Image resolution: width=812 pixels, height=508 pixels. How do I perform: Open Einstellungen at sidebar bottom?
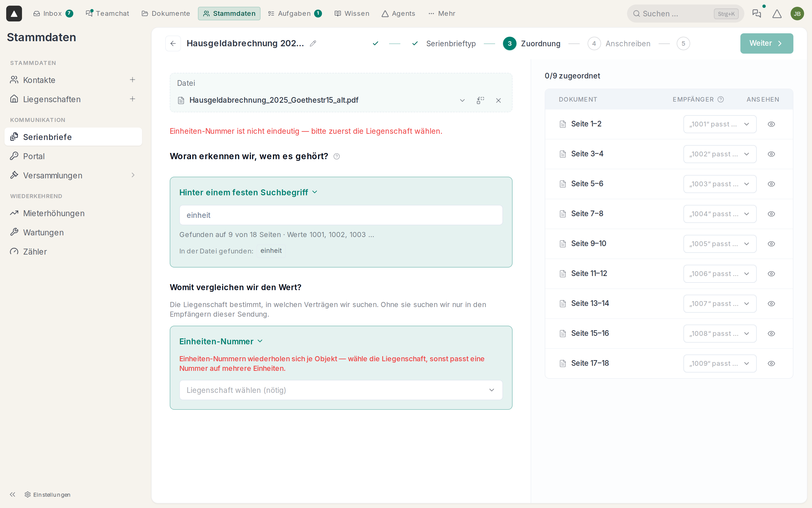tap(48, 494)
